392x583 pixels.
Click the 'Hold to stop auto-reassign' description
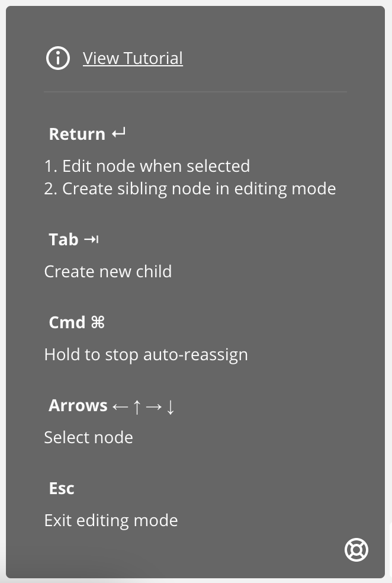[x=146, y=354]
